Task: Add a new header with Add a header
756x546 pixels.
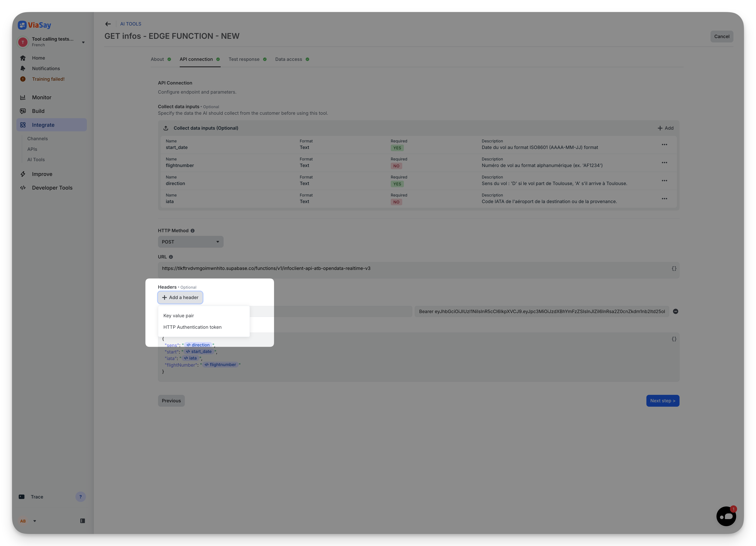Action: pyautogui.click(x=180, y=297)
